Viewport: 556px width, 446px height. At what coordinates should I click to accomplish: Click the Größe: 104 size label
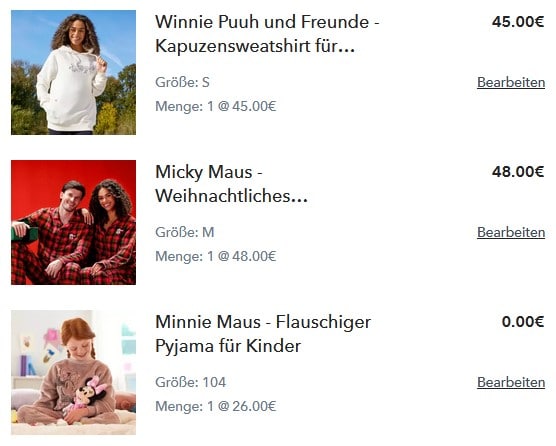pyautogui.click(x=190, y=383)
